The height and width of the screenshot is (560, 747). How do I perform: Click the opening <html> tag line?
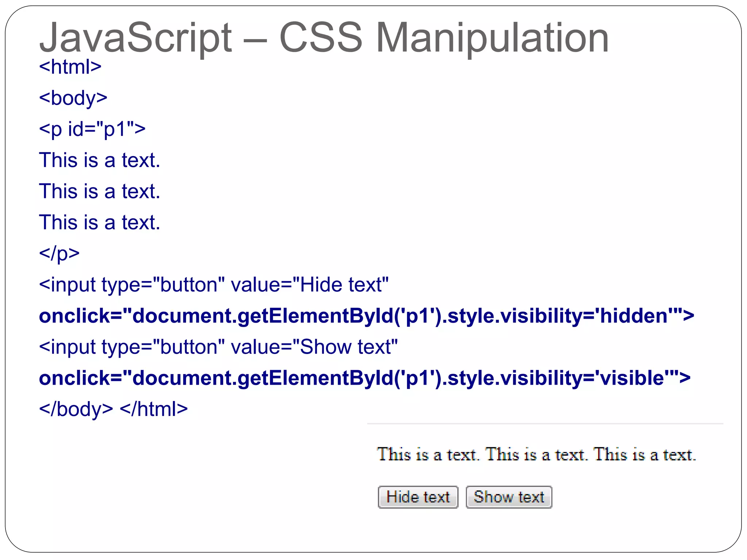tap(70, 67)
